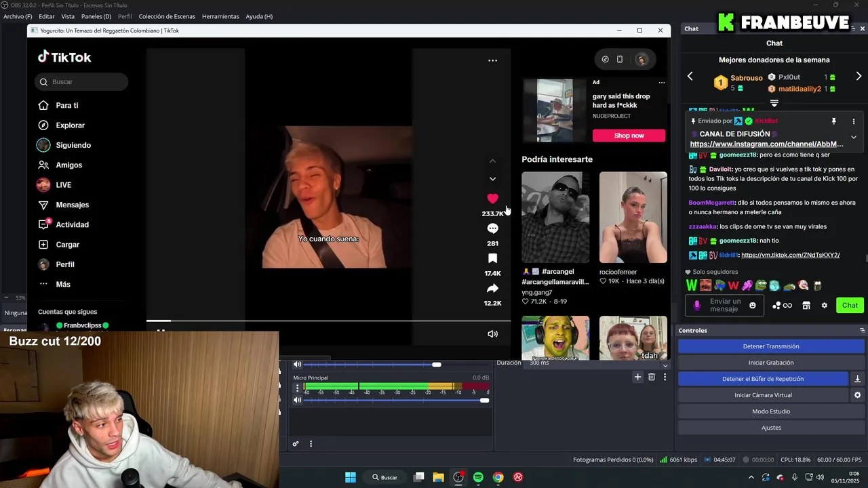Viewport: 868px width, 488px height.
Task: Unpin the pinned chat message pin icon
Action: tap(833, 121)
